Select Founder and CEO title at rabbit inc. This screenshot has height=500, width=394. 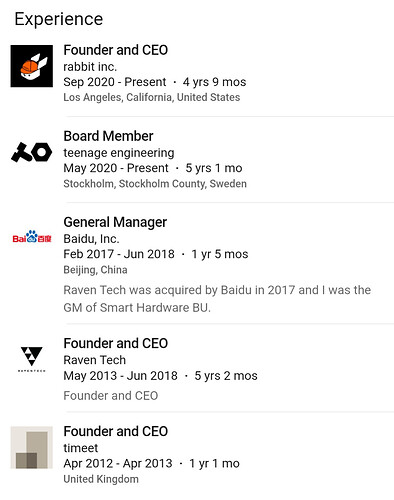pyautogui.click(x=115, y=50)
